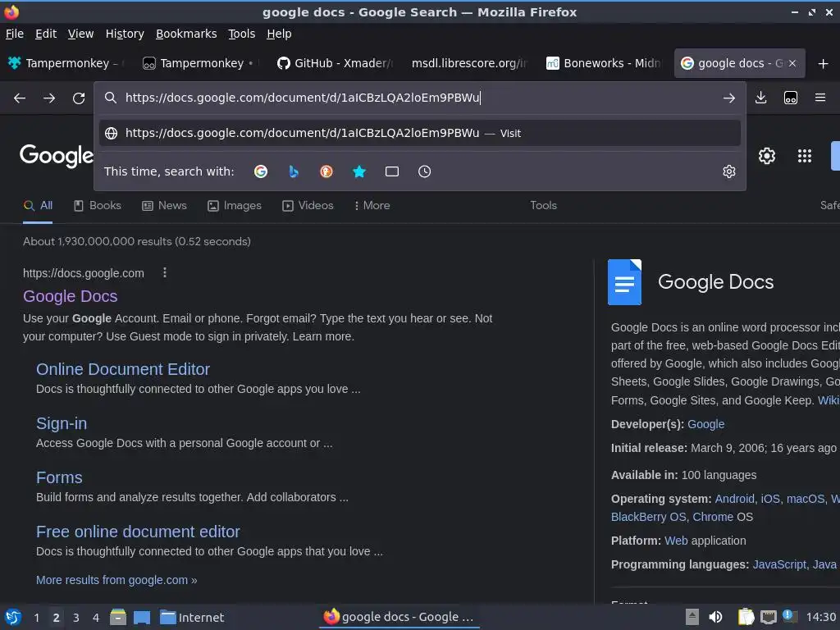Switch to GitHub - Xmader tab

[335, 63]
